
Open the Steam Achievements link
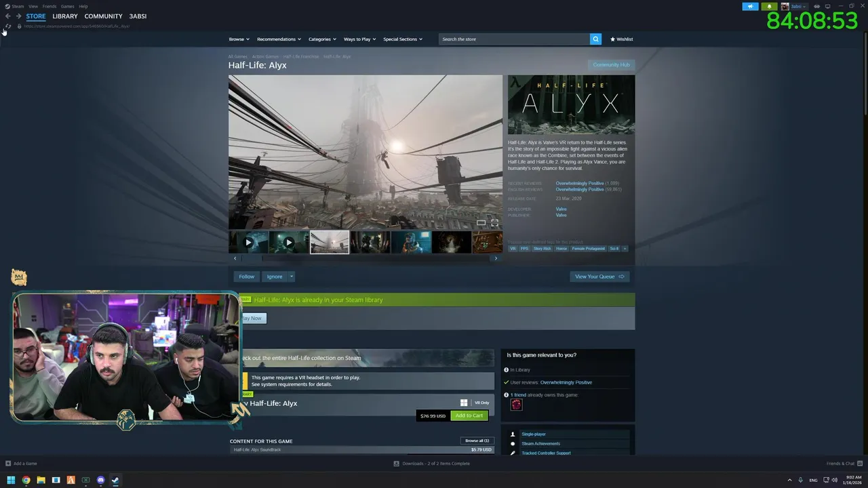[540, 444]
